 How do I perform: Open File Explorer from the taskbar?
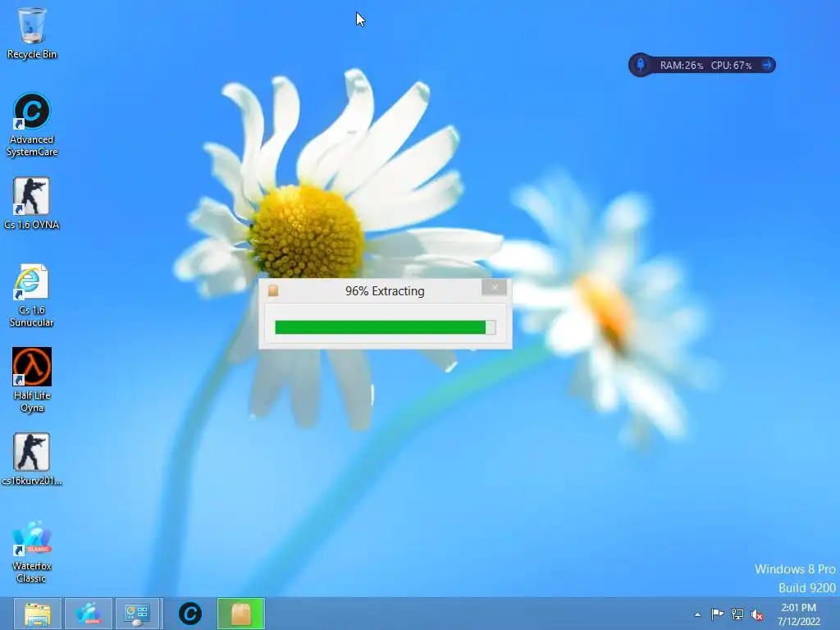(x=38, y=614)
